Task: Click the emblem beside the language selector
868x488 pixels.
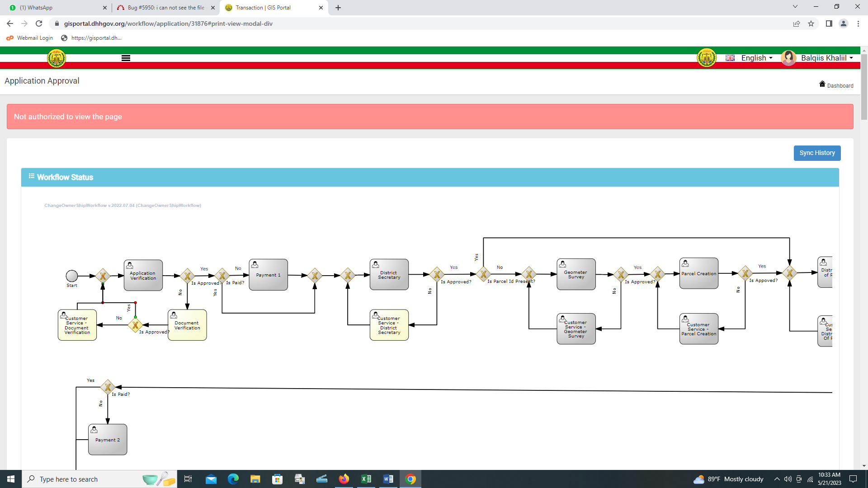Action: point(707,58)
